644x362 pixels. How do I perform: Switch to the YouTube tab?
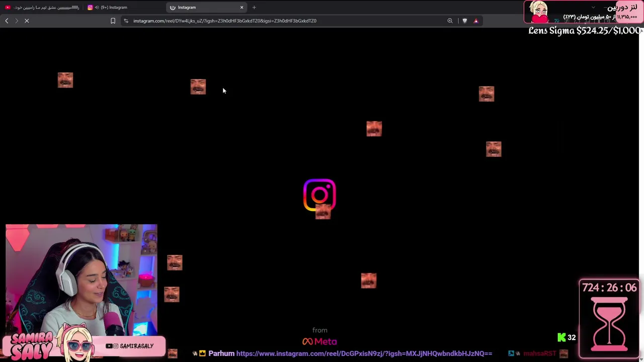pyautogui.click(x=43, y=7)
